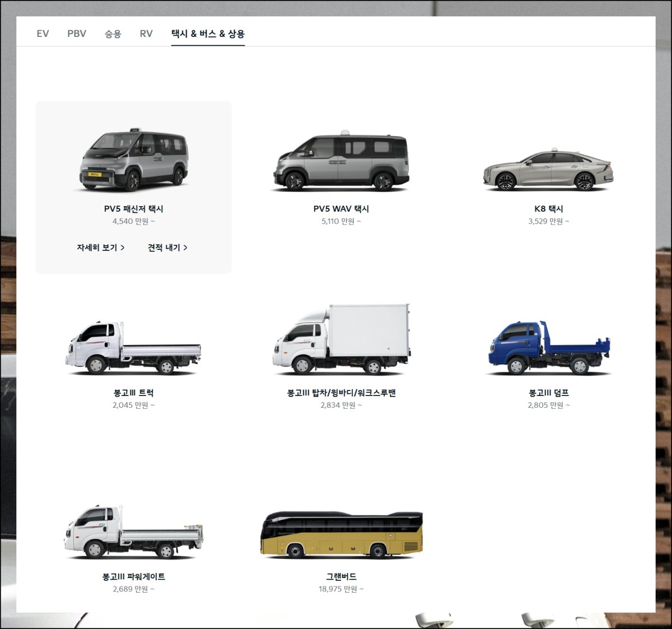Click the 2,045 만원 ~ price
This screenshot has width=672, height=629.
(134, 406)
